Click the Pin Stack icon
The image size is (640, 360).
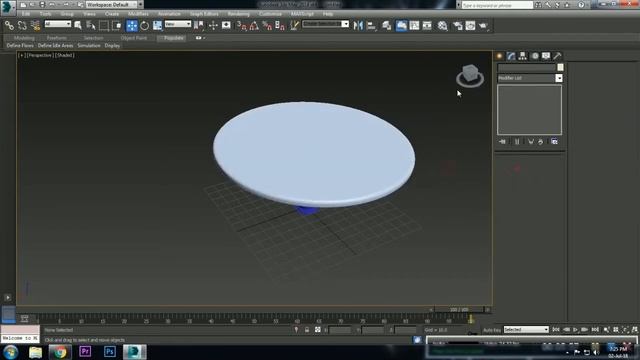(x=502, y=142)
